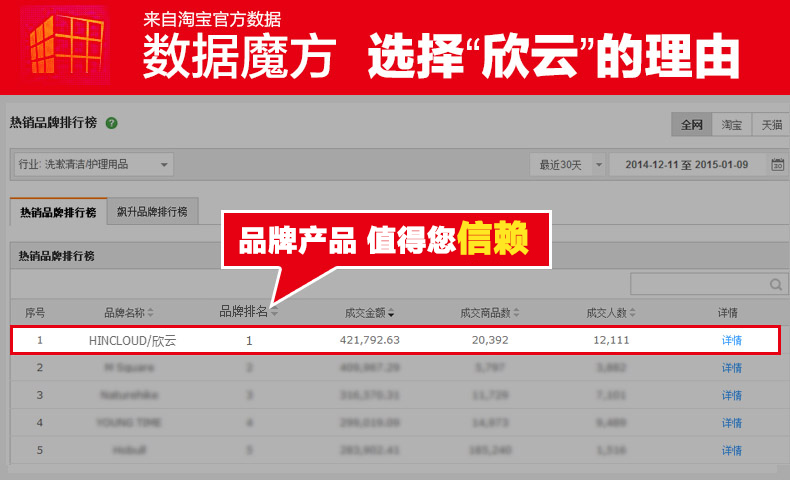Click the search magnifier icon

[776, 285]
